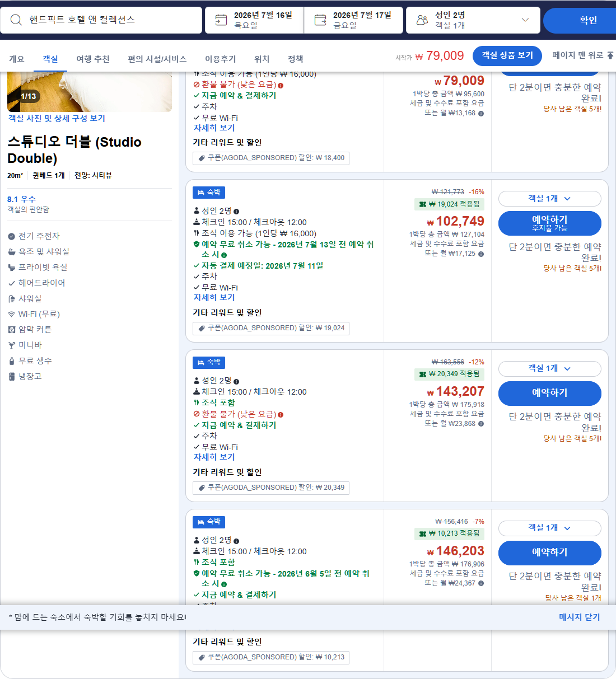Click info icon after 환불 불가 in ₩79,009 offer
The height and width of the screenshot is (679, 616).
[x=281, y=85]
